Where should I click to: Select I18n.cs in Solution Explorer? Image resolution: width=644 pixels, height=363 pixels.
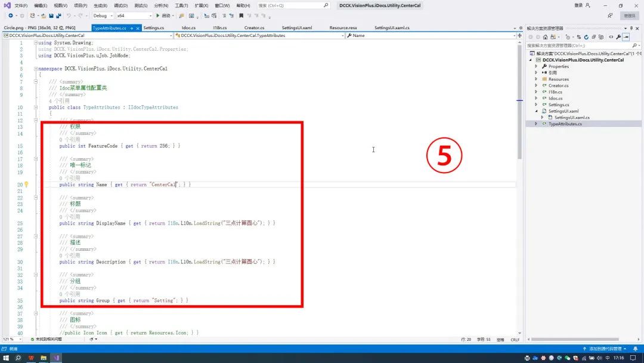[x=555, y=92]
